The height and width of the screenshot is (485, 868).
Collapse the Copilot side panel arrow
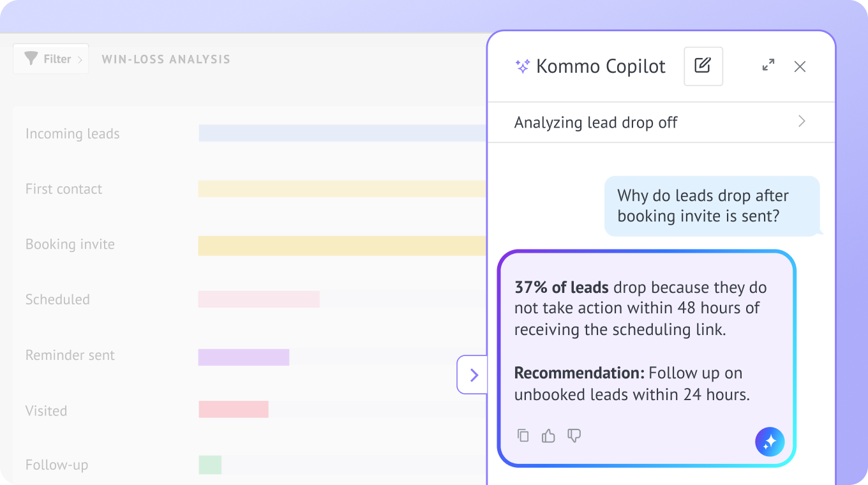473,375
